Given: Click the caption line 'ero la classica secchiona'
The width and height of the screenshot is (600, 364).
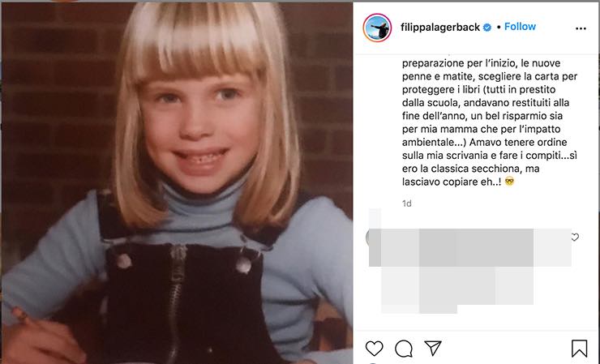Looking at the screenshot, I should (x=470, y=169).
